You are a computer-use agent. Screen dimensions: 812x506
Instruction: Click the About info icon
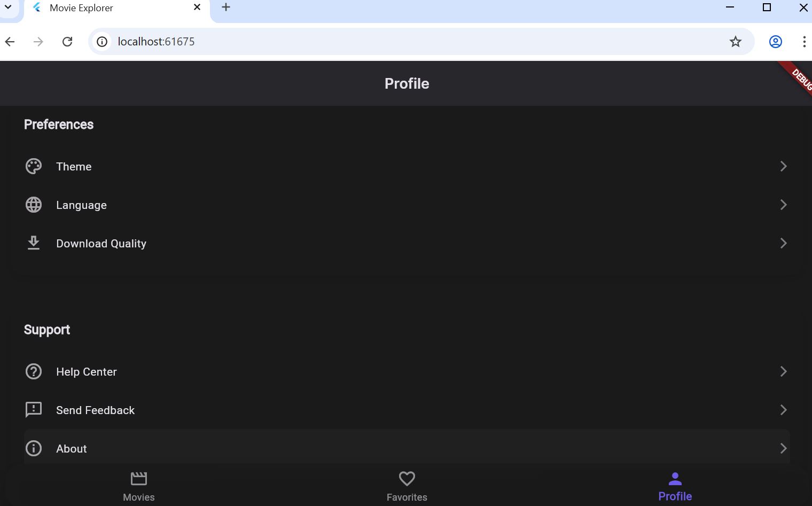tap(34, 448)
